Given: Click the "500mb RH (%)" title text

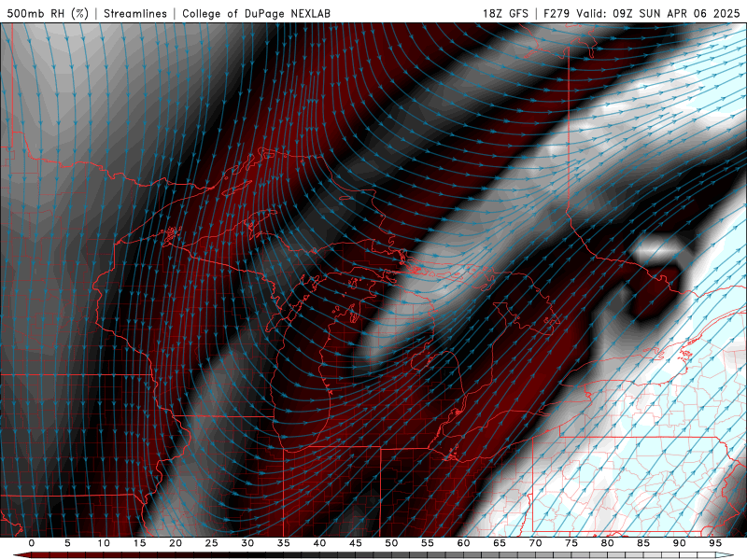Looking at the screenshot, I should tap(48, 13).
